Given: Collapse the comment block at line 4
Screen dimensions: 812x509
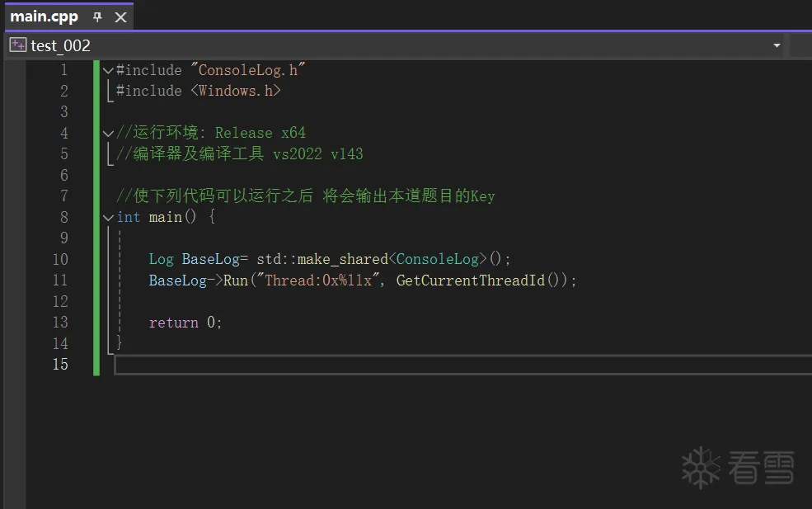Looking at the screenshot, I should (x=108, y=134).
